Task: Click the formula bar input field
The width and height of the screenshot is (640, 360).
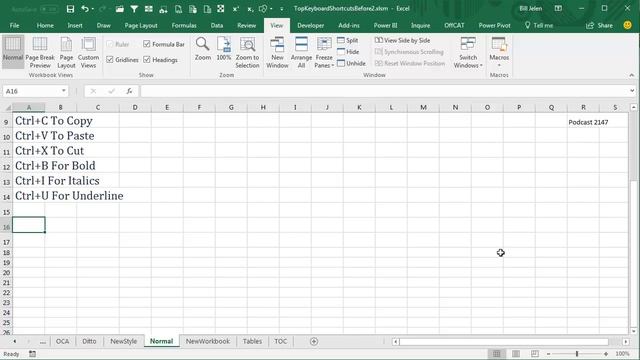Action: (384, 91)
